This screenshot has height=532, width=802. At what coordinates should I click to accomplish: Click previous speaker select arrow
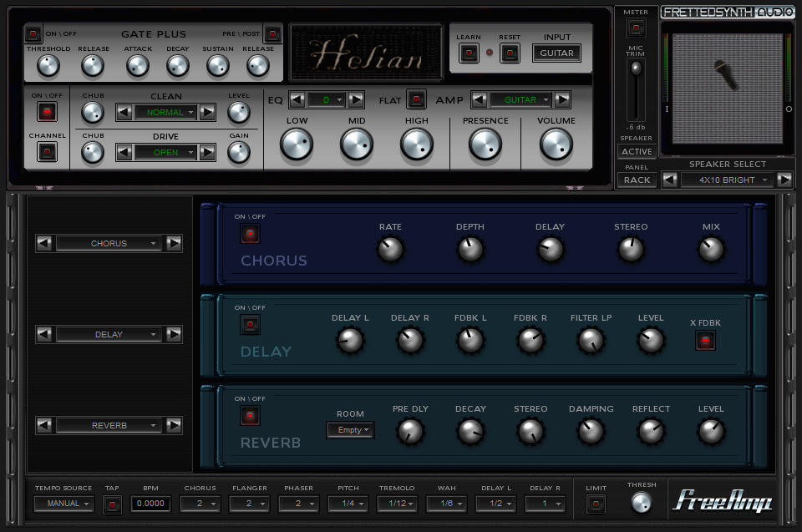pyautogui.click(x=670, y=180)
